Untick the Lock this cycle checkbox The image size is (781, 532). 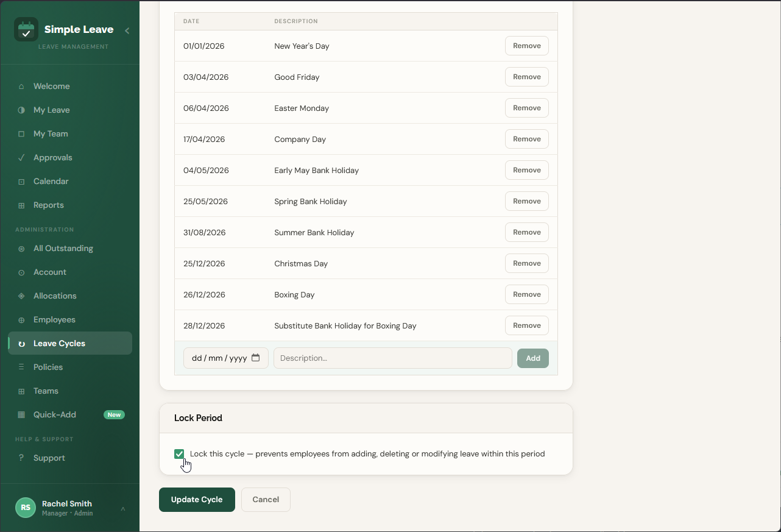click(x=179, y=454)
